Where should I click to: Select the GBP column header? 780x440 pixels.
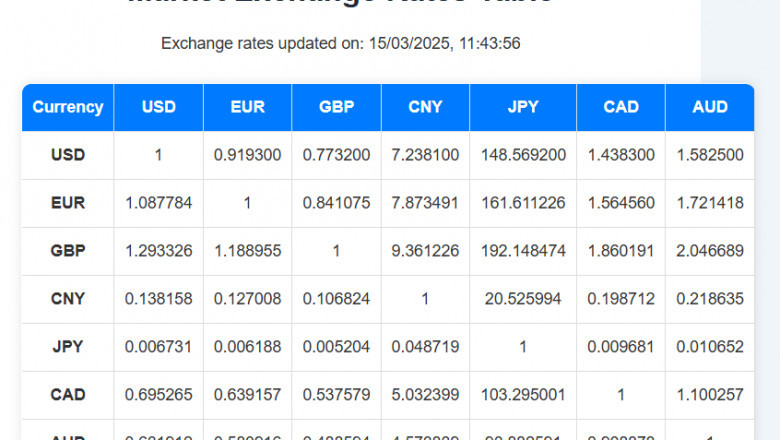pyautogui.click(x=336, y=107)
